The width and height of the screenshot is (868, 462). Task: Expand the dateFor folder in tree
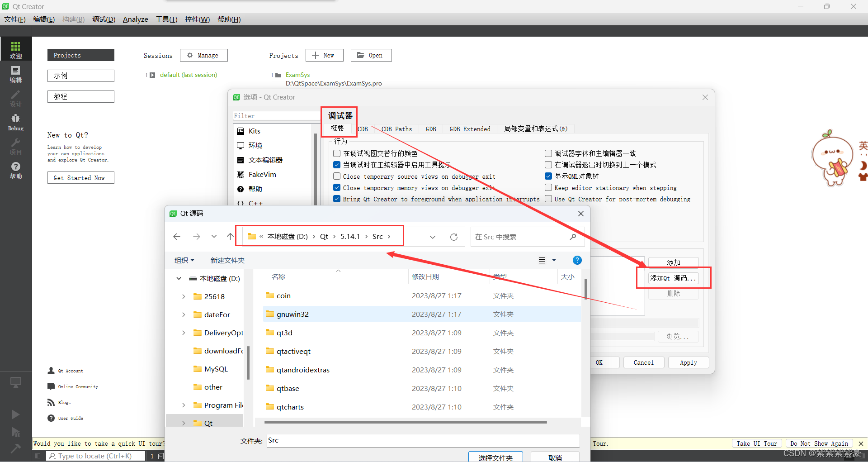point(184,314)
